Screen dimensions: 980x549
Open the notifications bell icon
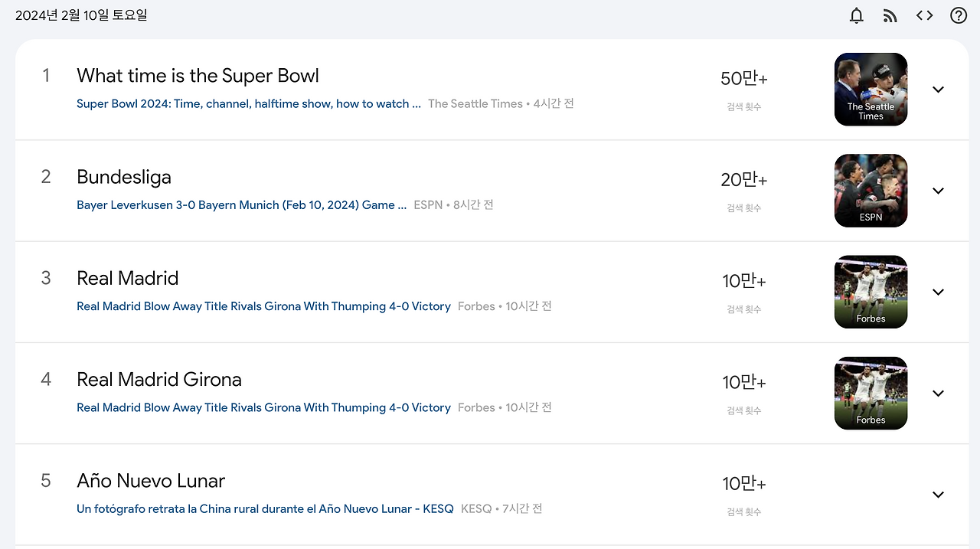point(856,15)
